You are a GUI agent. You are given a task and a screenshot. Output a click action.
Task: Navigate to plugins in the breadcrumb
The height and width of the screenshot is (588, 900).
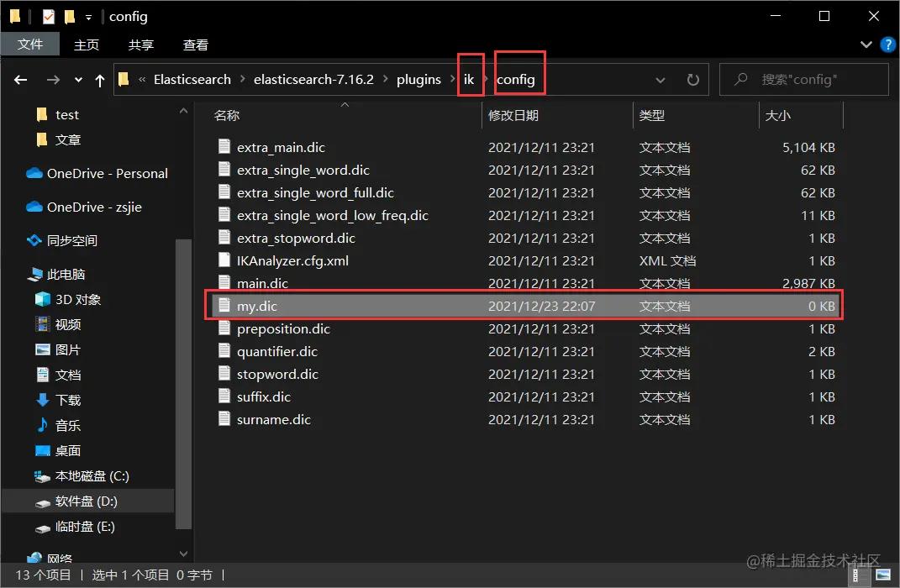coord(419,79)
